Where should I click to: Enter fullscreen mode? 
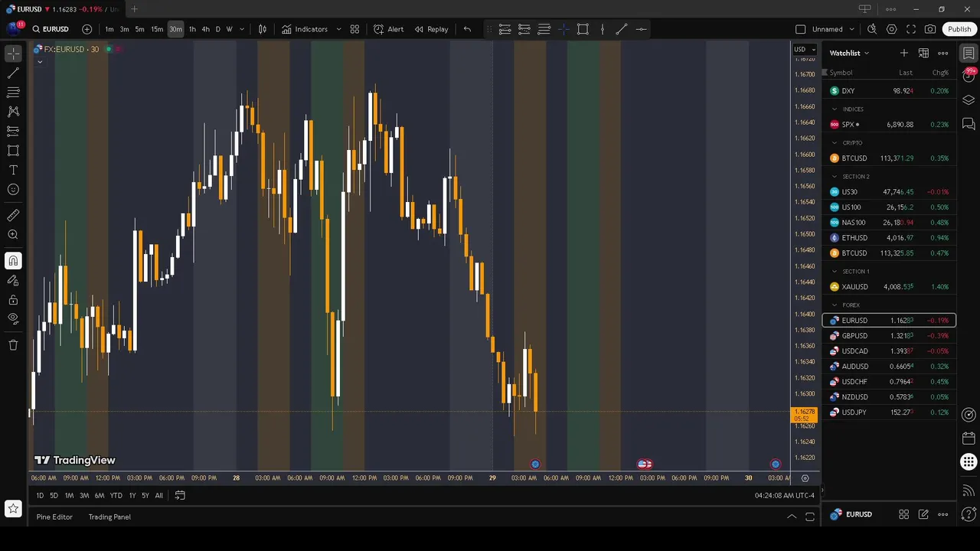coord(911,29)
